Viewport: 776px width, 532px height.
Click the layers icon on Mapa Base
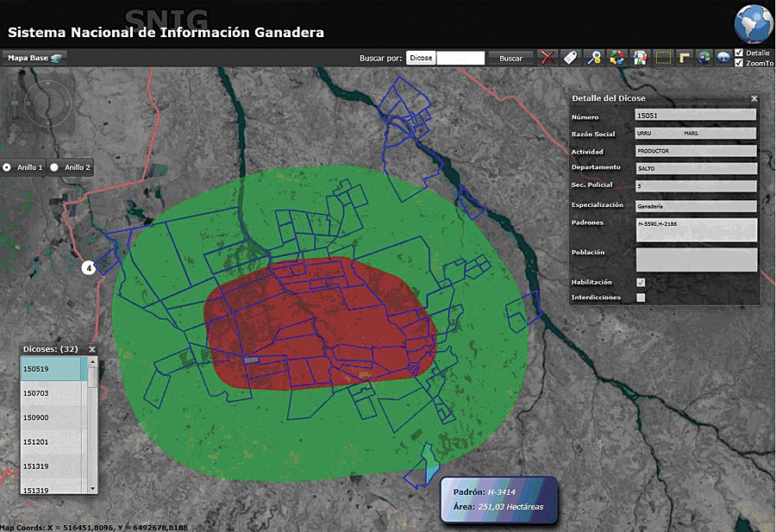[x=56, y=59]
